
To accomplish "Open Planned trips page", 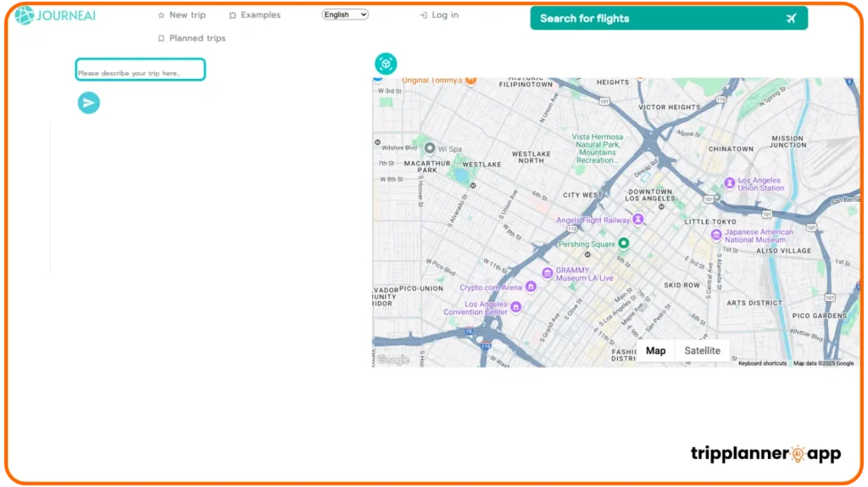I will 192,38.
